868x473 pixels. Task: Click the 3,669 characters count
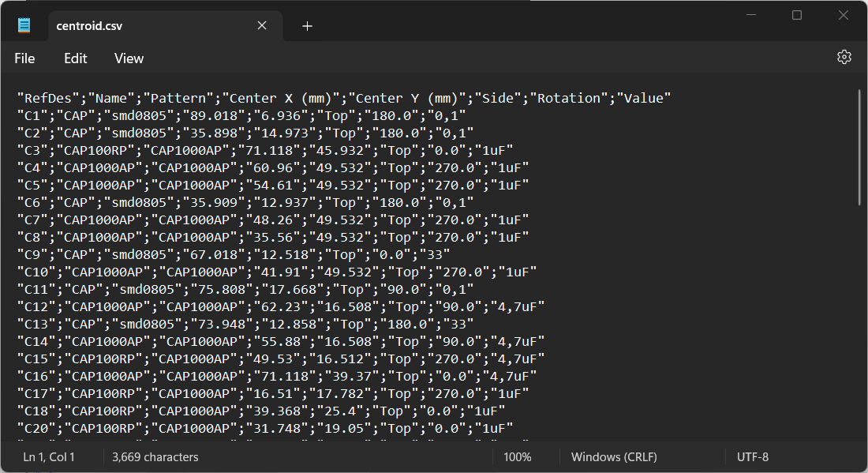155,457
